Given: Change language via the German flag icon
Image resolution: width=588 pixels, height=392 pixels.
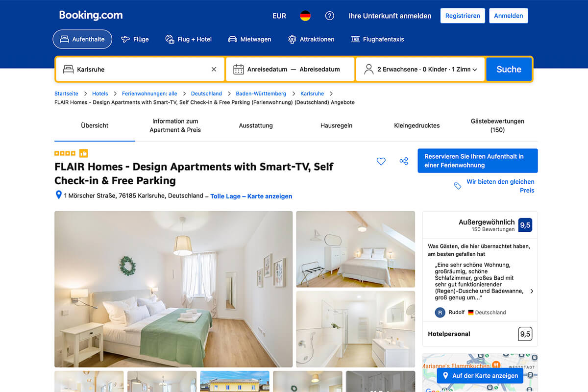Looking at the screenshot, I should pos(305,16).
